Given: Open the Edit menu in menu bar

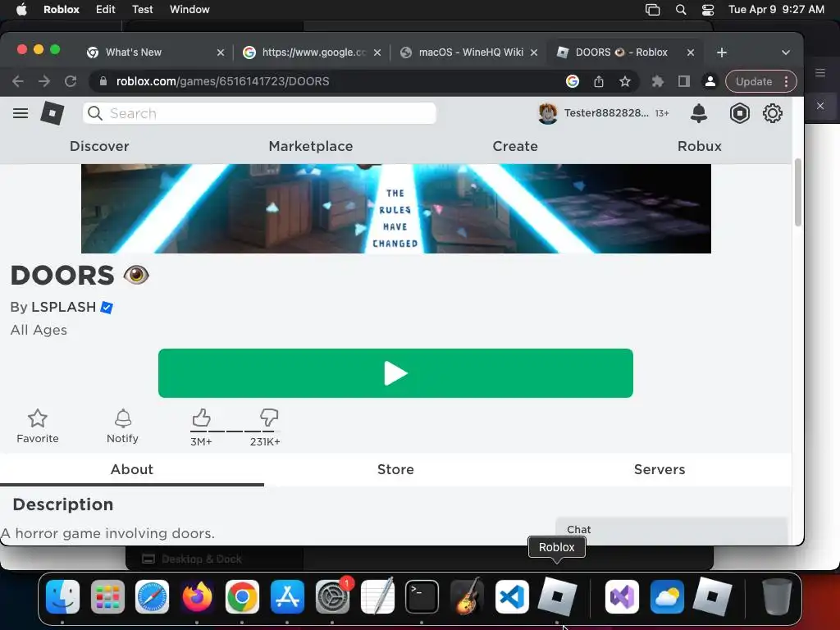Looking at the screenshot, I should [105, 10].
